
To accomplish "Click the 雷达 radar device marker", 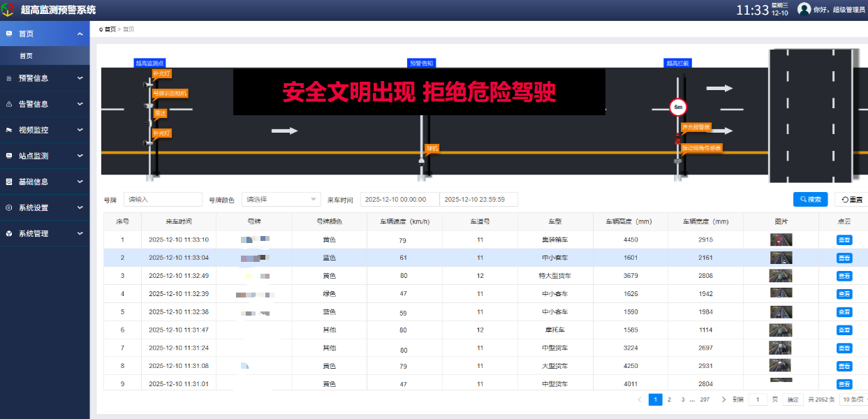I will click(160, 113).
